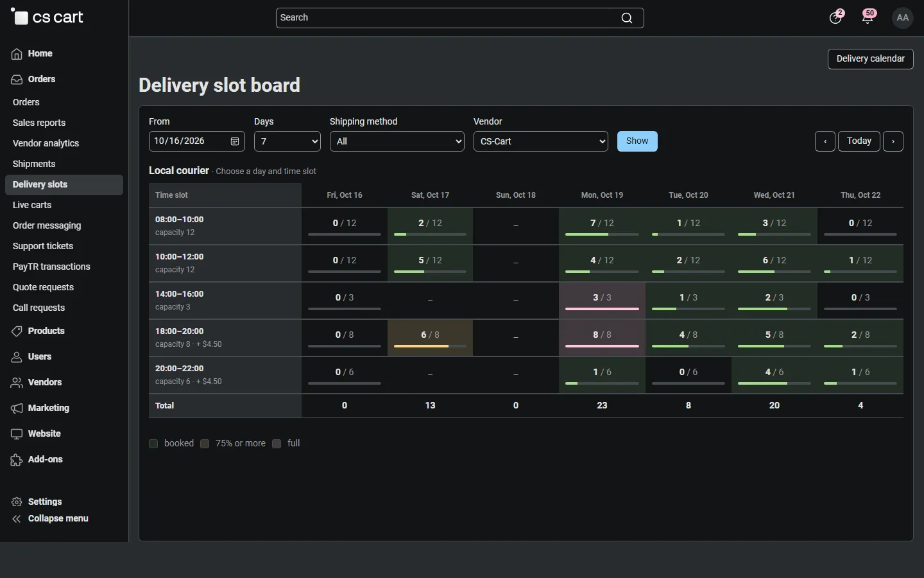Click the Today button
The width and height of the screenshot is (924, 578).
click(x=859, y=141)
